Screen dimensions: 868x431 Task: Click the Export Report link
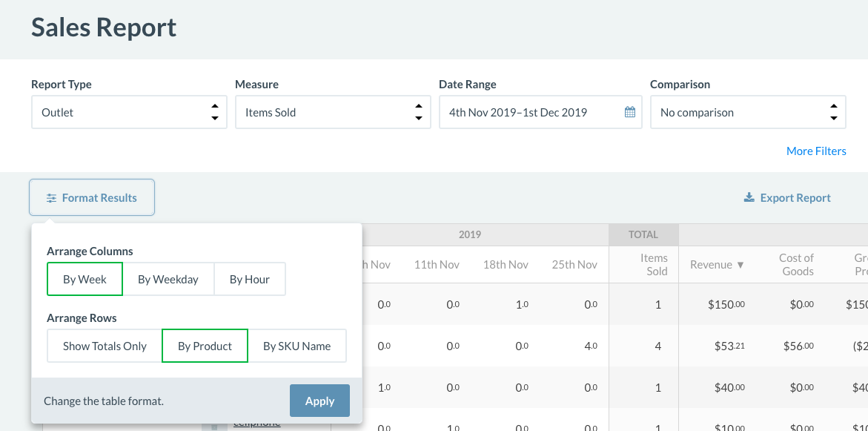tap(795, 198)
